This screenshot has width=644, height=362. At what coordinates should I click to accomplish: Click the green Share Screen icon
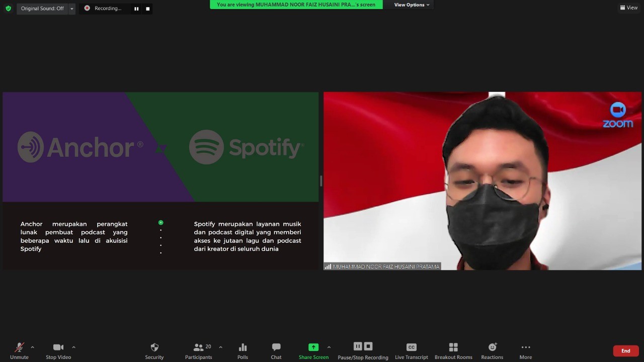(313, 347)
